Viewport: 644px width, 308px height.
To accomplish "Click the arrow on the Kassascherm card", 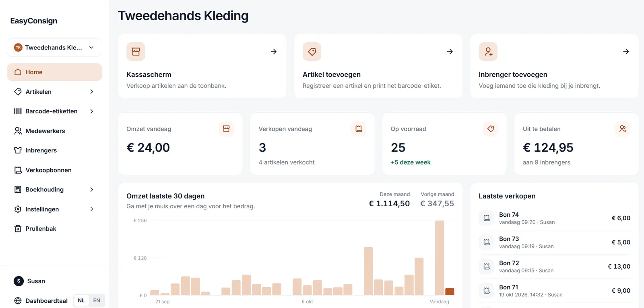I will [274, 51].
